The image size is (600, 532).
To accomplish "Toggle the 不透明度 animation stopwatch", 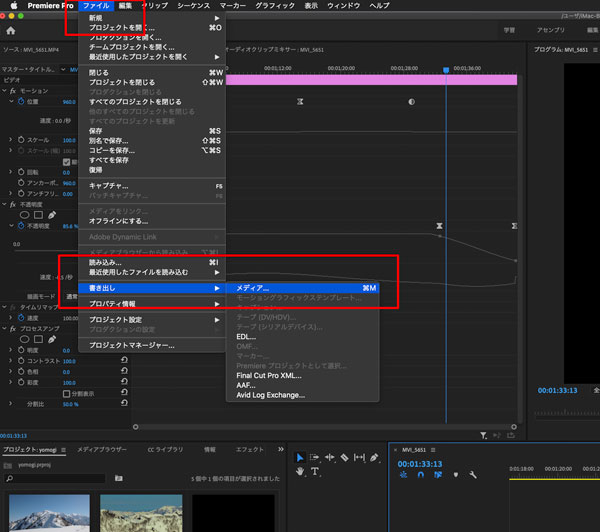I will (x=21, y=226).
